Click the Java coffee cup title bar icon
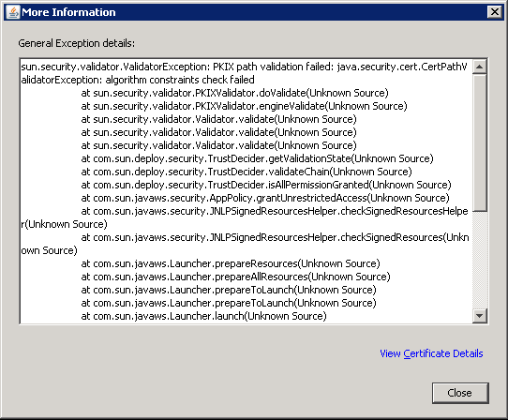 click(13, 12)
